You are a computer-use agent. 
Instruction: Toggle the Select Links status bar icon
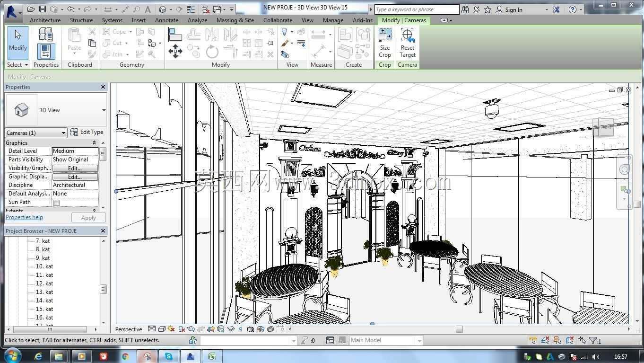(532, 340)
